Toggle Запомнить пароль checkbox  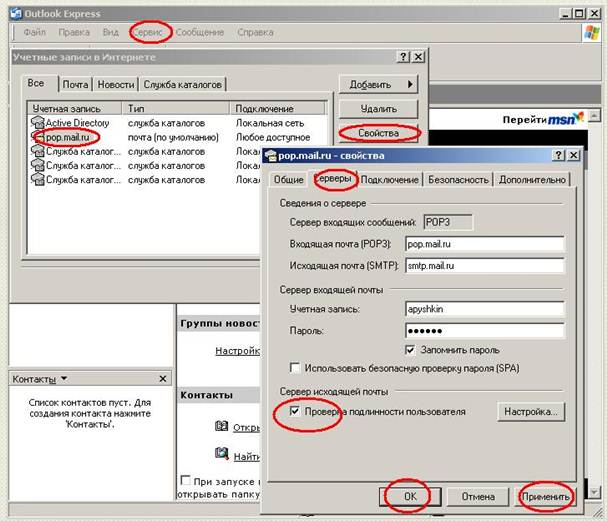410,350
